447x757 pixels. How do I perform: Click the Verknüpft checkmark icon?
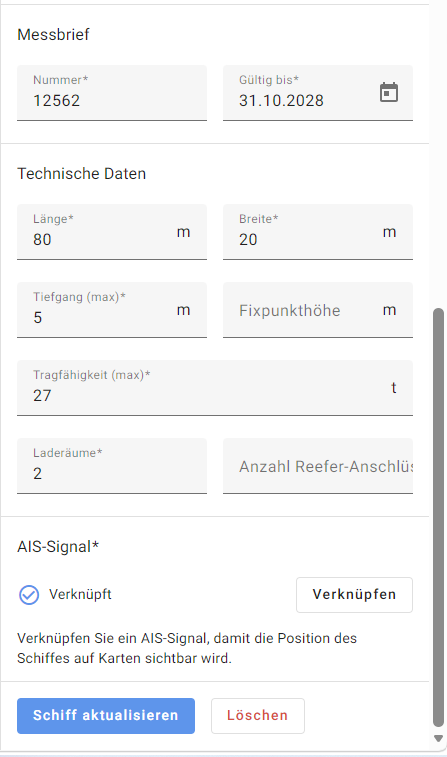pos(29,595)
